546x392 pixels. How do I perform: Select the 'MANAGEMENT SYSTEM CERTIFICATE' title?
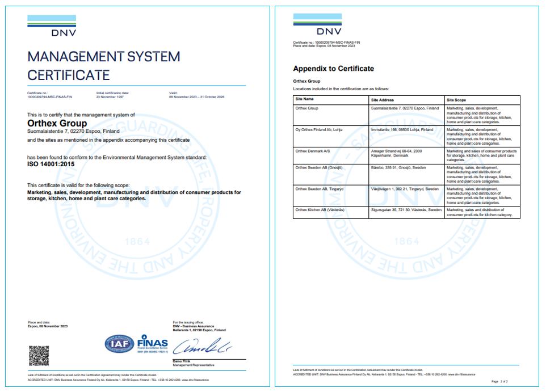104,65
